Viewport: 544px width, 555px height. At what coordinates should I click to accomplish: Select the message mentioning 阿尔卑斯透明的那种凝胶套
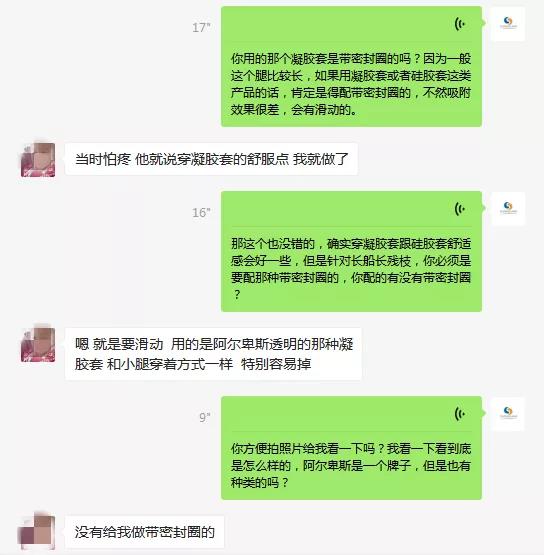pyautogui.click(x=213, y=354)
